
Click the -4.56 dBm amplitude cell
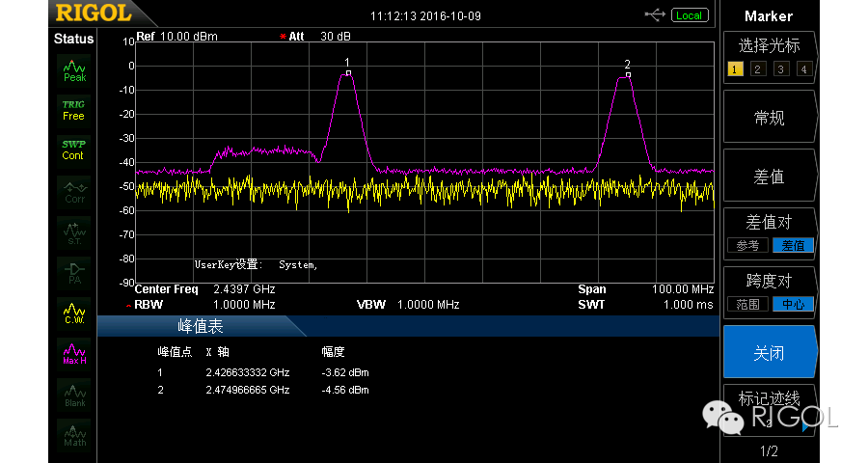coord(345,390)
